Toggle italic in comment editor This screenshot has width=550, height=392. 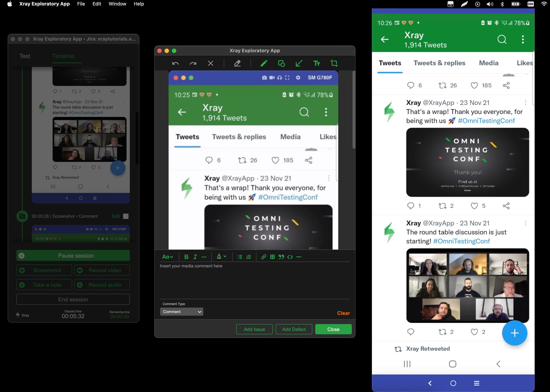(195, 257)
